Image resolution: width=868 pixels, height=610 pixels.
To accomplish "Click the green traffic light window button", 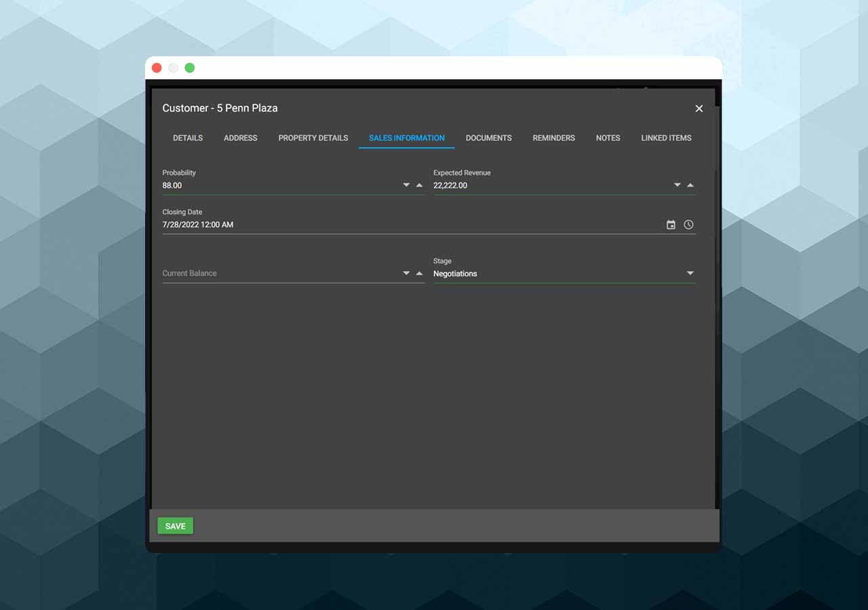I will (189, 68).
